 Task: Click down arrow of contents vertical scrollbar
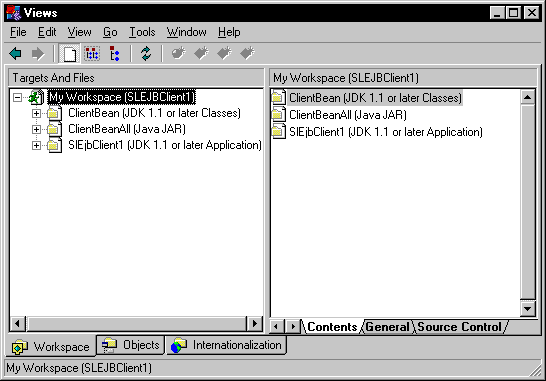point(528,309)
